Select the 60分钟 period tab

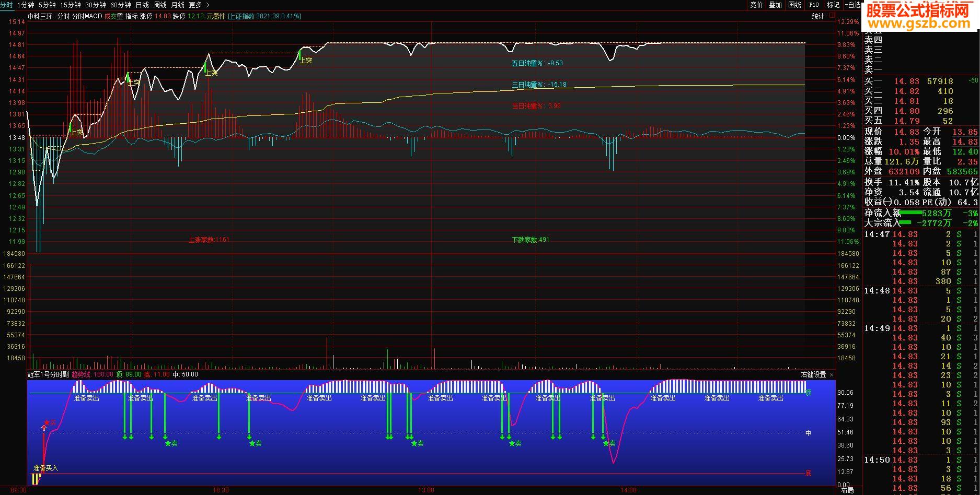[121, 5]
